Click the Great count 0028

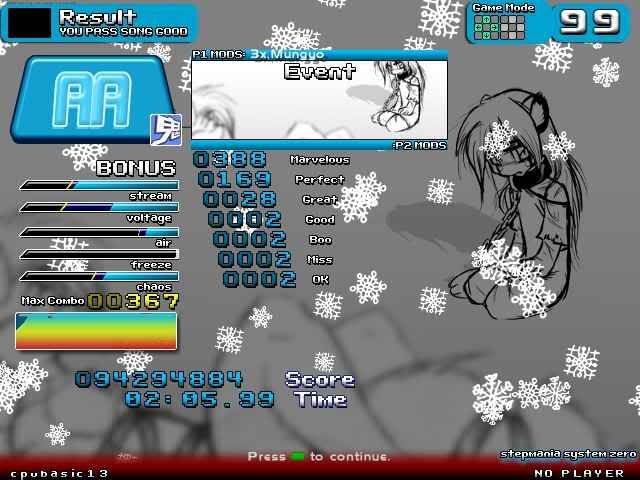click(240, 200)
